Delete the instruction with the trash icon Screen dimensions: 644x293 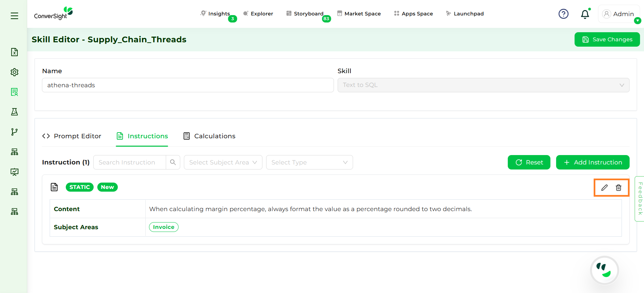(618, 188)
